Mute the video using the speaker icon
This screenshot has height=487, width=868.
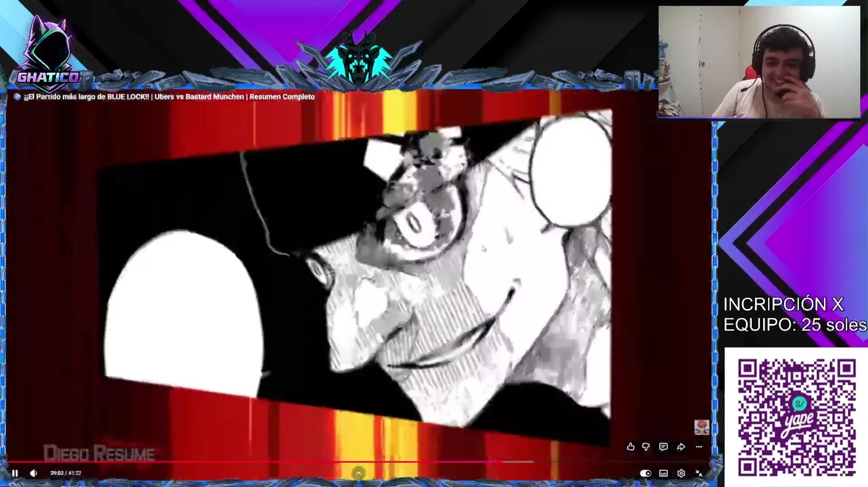tap(33, 473)
